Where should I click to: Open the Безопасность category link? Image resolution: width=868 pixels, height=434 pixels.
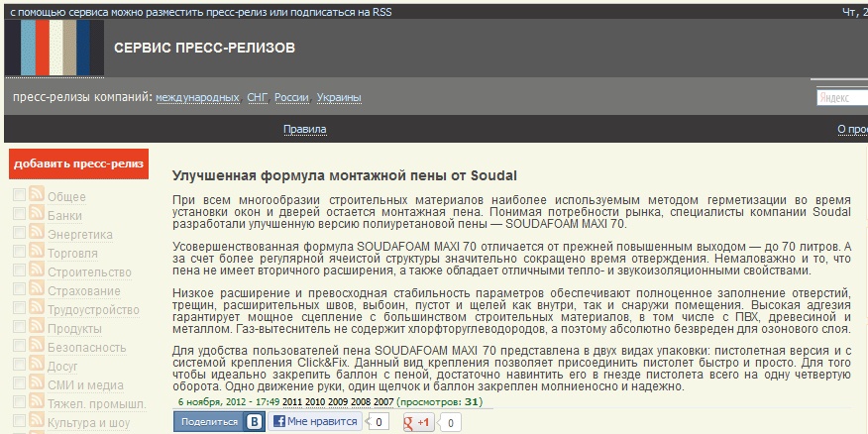(x=87, y=348)
